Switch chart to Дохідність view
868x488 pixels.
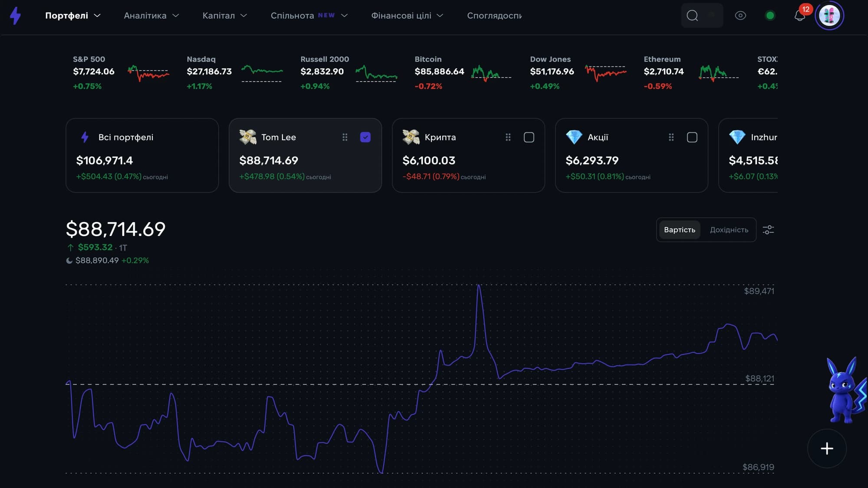[x=729, y=230]
